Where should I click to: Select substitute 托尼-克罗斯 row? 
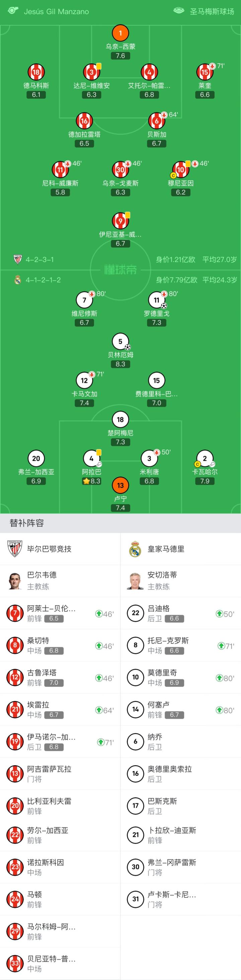(x=180, y=645)
